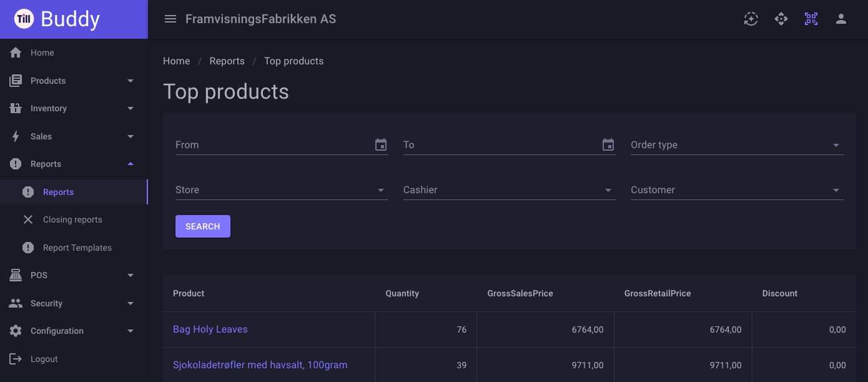This screenshot has height=382, width=868.
Task: Open the Cashier dropdown
Action: [x=510, y=190]
